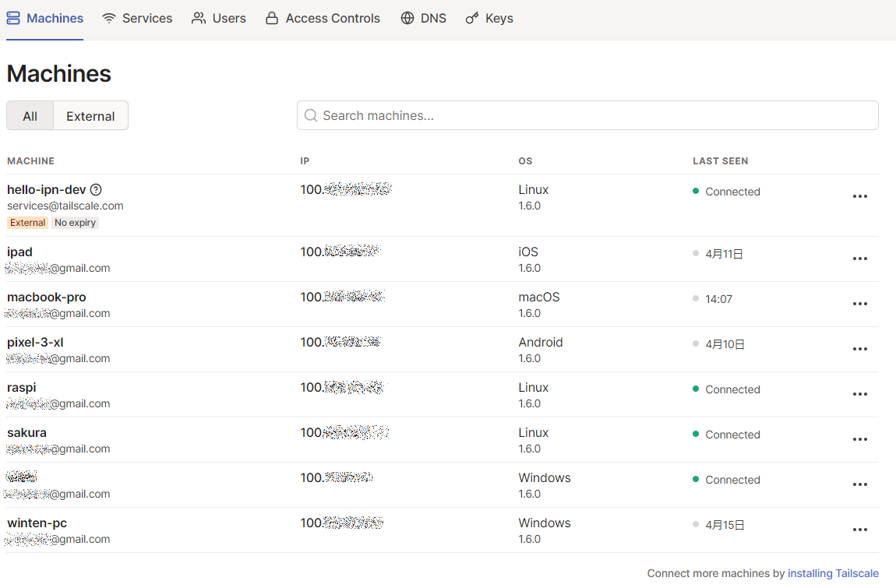Screen dimensions: 896x588
Task: Open more options for winten-pc
Action: 860,530
